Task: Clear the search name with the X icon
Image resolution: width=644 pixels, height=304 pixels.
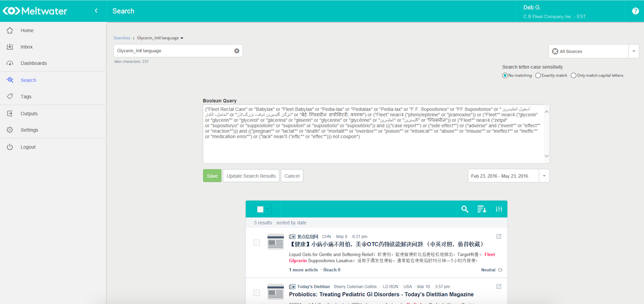Action: pyautogui.click(x=237, y=51)
